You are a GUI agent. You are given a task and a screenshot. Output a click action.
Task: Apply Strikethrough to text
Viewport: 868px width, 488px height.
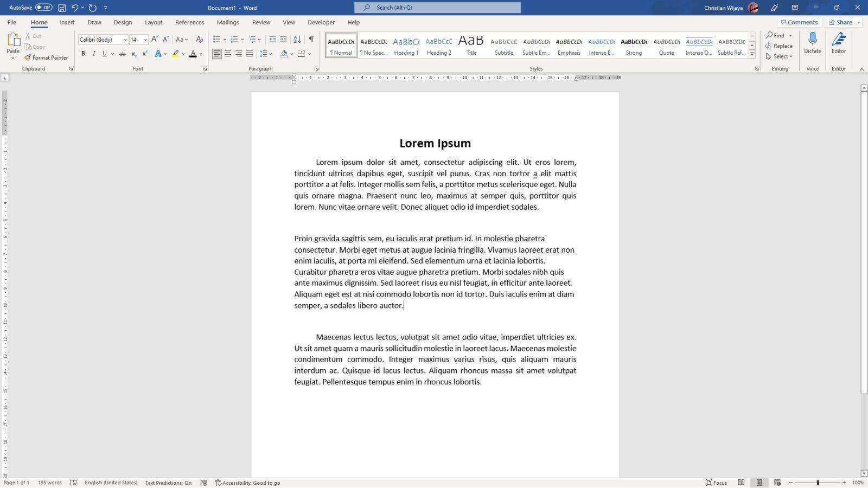pyautogui.click(x=123, y=53)
